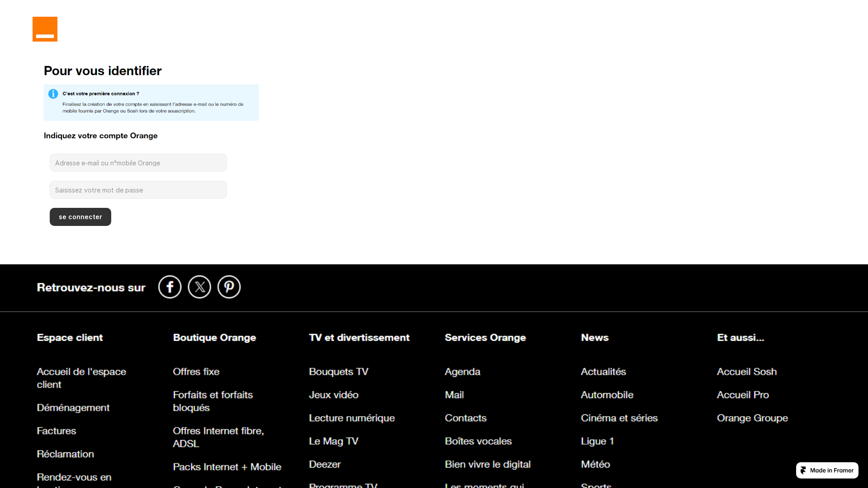Open the 'Boîtes vocales' link
Viewport: 868px width, 488px height.
(478, 441)
